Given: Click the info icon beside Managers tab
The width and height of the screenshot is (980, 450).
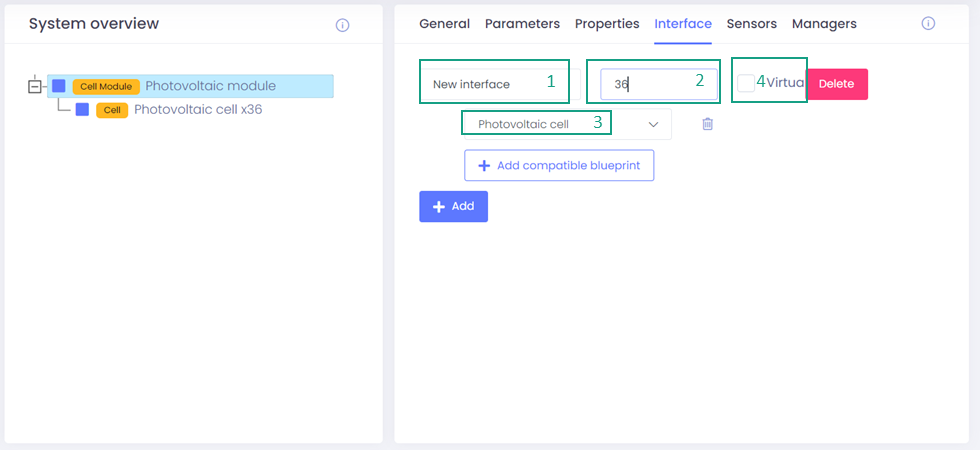Looking at the screenshot, I should click(927, 24).
